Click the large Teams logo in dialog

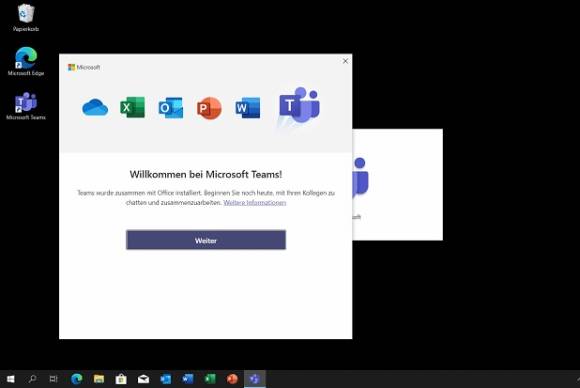(x=299, y=106)
